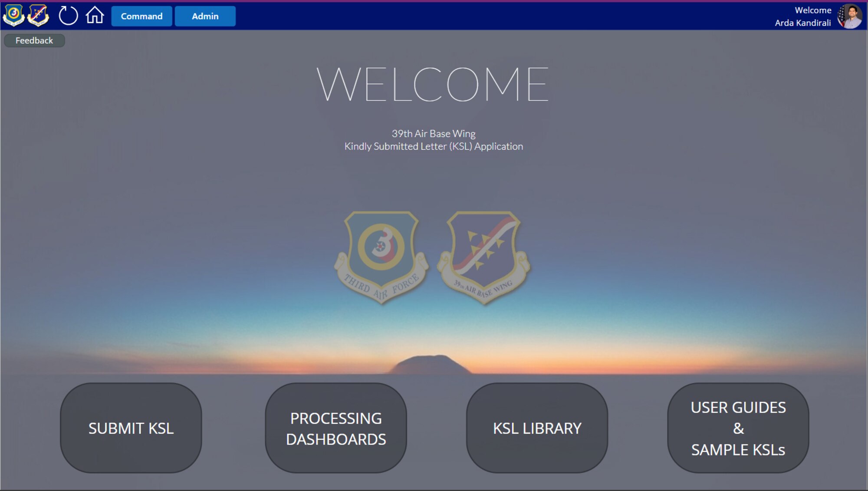Expand the Admin navigation options
The height and width of the screenshot is (491, 868).
tap(204, 16)
